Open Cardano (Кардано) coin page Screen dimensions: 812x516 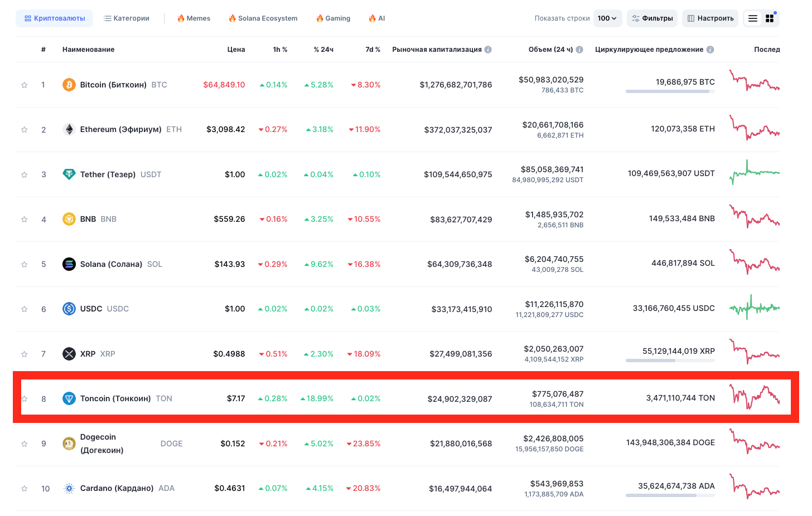(x=117, y=488)
